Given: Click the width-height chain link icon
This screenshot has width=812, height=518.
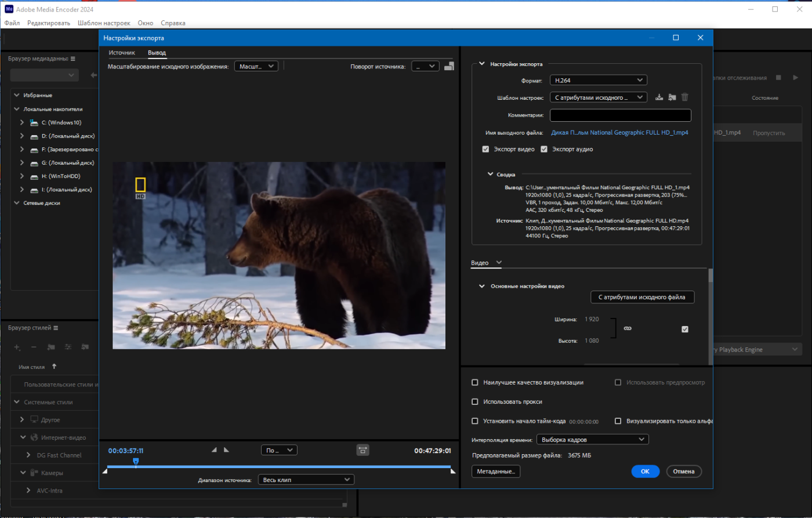Looking at the screenshot, I should click(627, 328).
